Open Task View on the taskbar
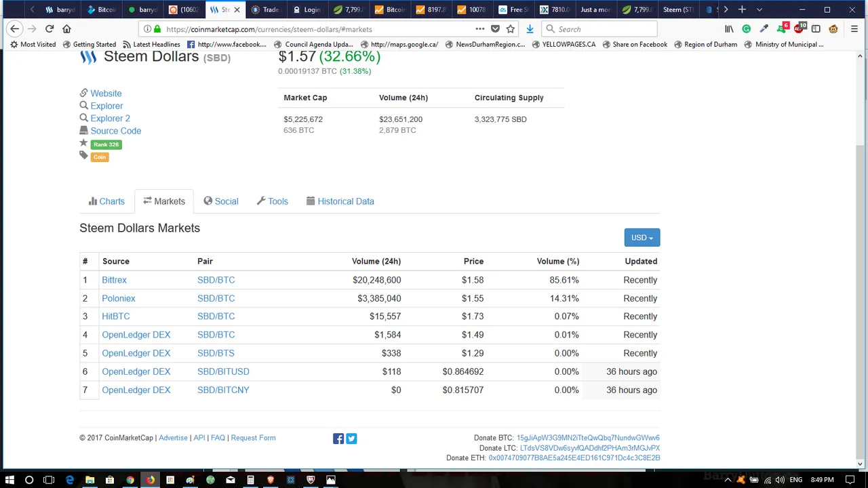This screenshot has height=488, width=868. (49, 480)
